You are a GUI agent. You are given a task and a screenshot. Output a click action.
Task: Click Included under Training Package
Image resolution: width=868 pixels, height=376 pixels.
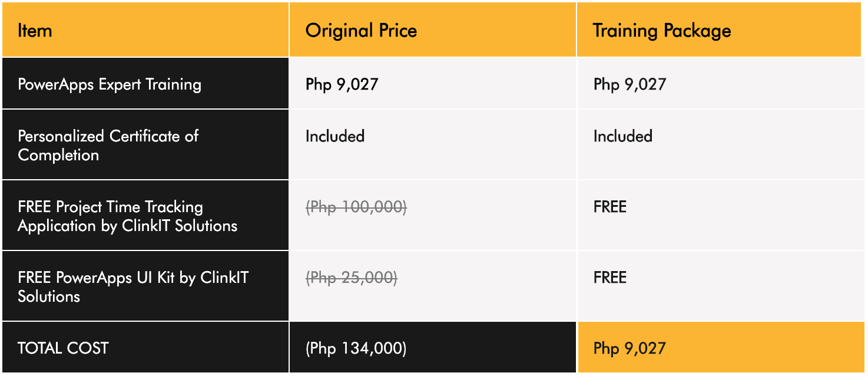(623, 136)
